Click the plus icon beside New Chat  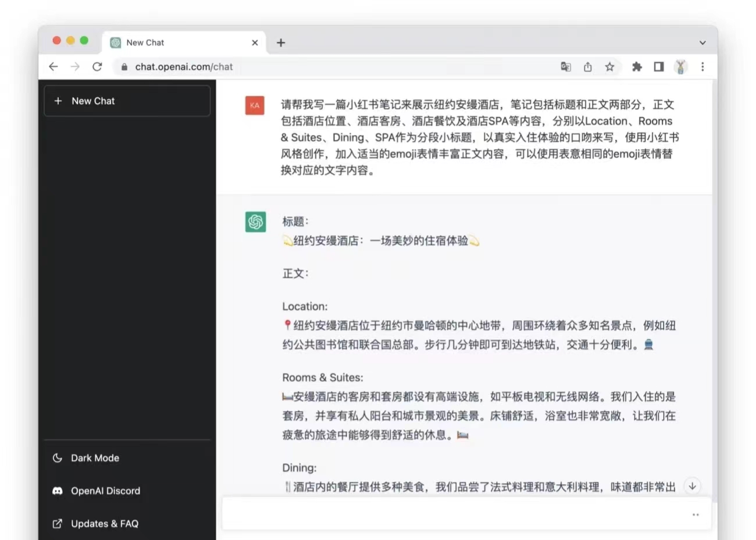point(58,101)
